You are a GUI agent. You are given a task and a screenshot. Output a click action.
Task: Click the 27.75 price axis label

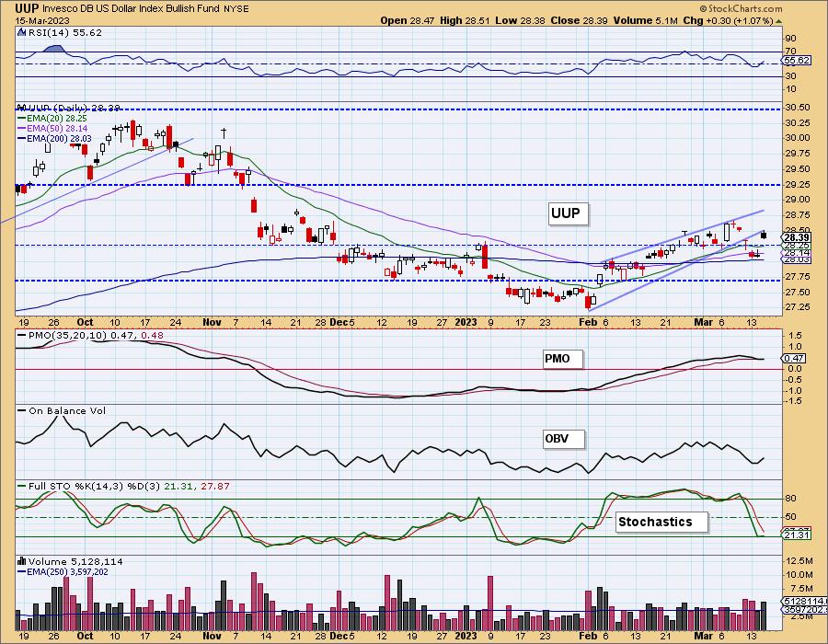coord(799,277)
